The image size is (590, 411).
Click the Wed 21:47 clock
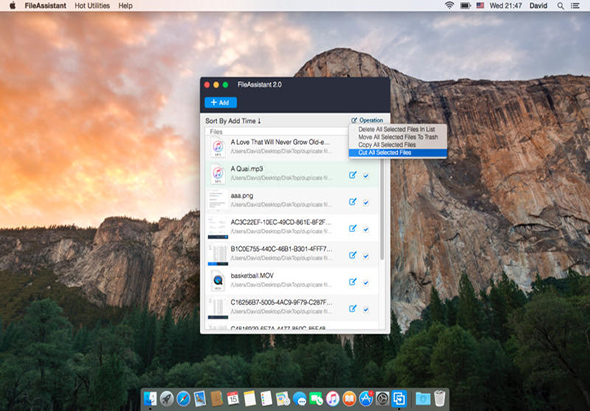[x=506, y=6]
